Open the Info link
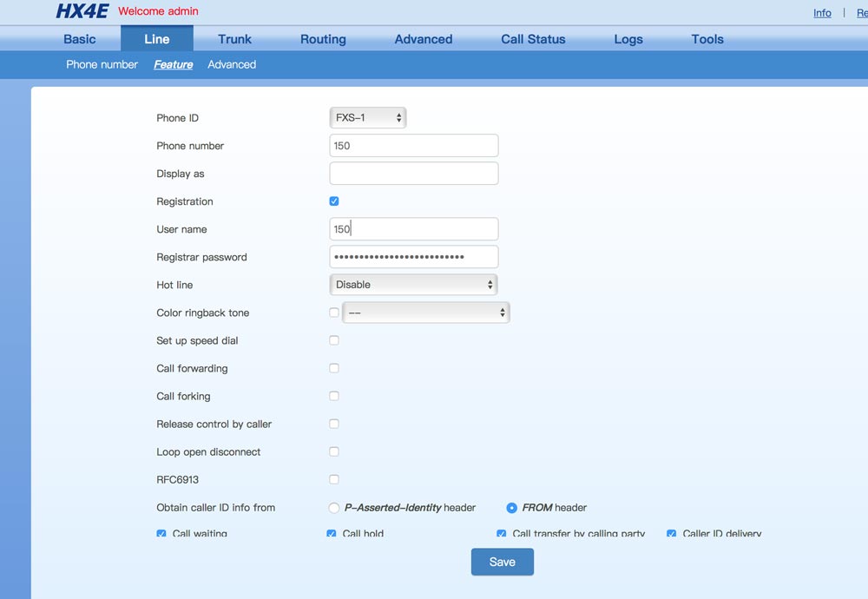 tap(822, 13)
